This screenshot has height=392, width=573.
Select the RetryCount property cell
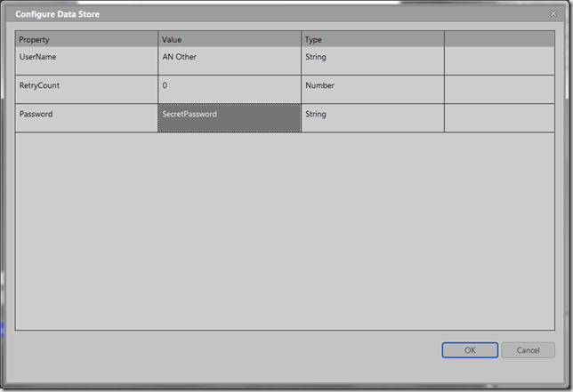pyautogui.click(x=86, y=90)
